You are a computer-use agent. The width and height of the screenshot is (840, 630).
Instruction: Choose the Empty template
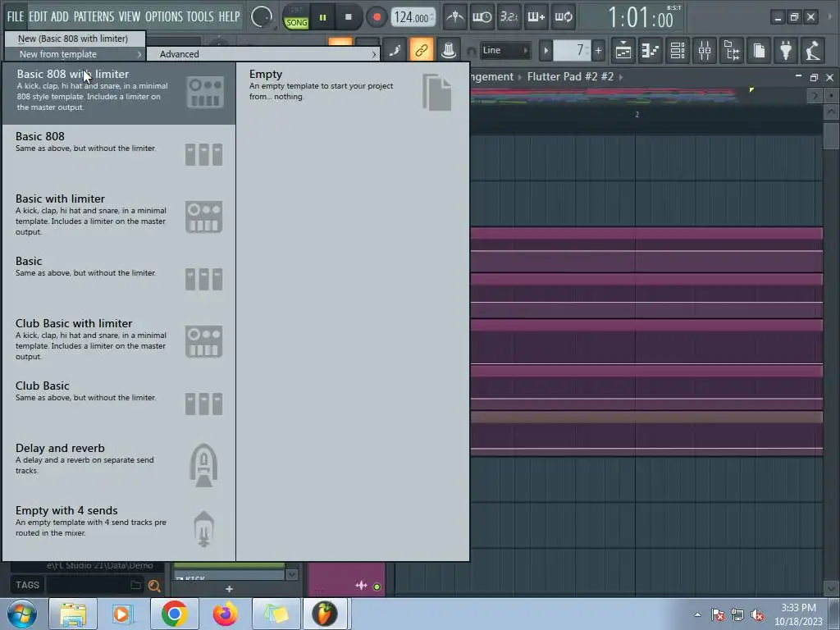tap(353, 93)
